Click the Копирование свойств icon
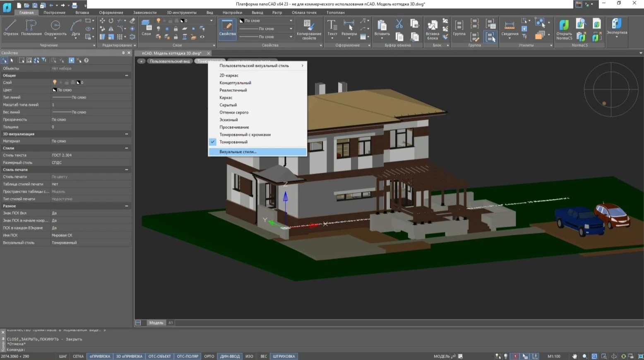This screenshot has width=644, height=360. [309, 29]
